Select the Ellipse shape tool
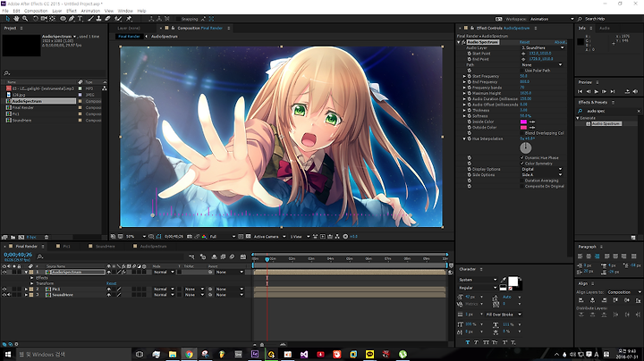Screen dimensions: 644x361 pyautogui.click(x=63, y=19)
